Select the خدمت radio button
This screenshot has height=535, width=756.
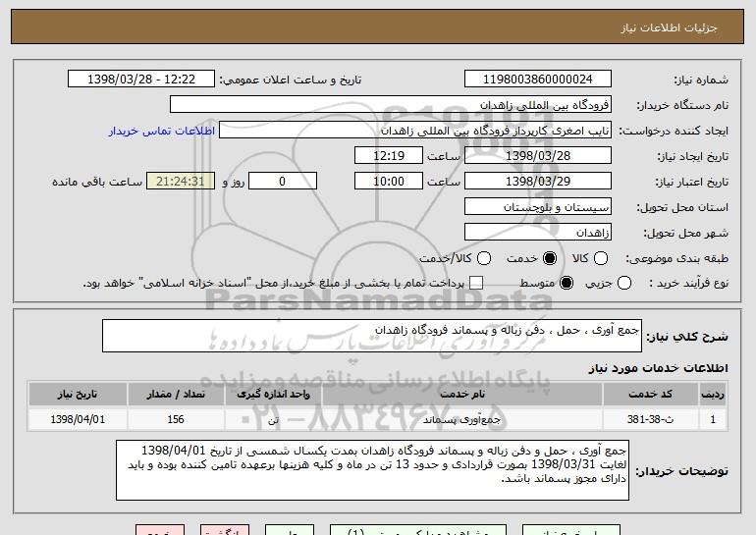click(x=549, y=258)
